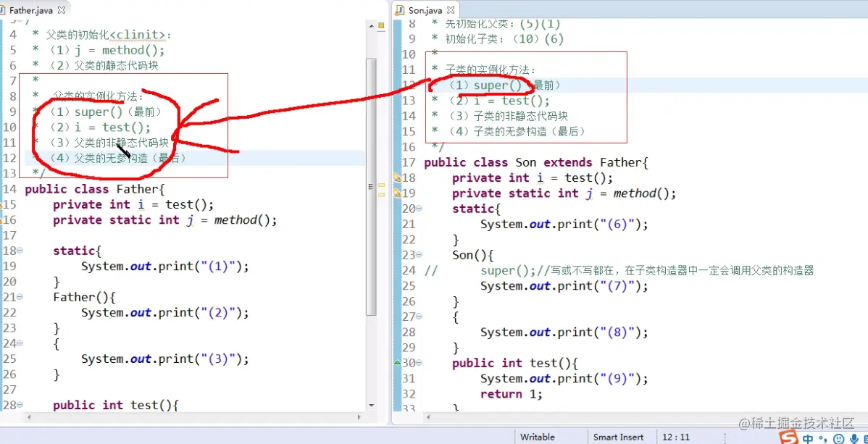
Task: Collapse the static block at Father line 18
Action: (x=20, y=251)
